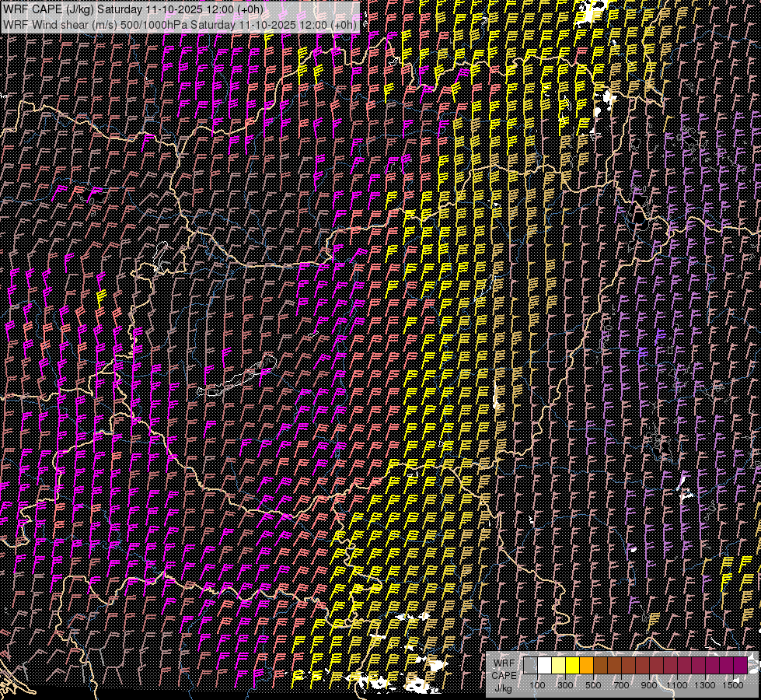Click the 1300 label on the legend
Screen dimensions: 761x700
705,685
